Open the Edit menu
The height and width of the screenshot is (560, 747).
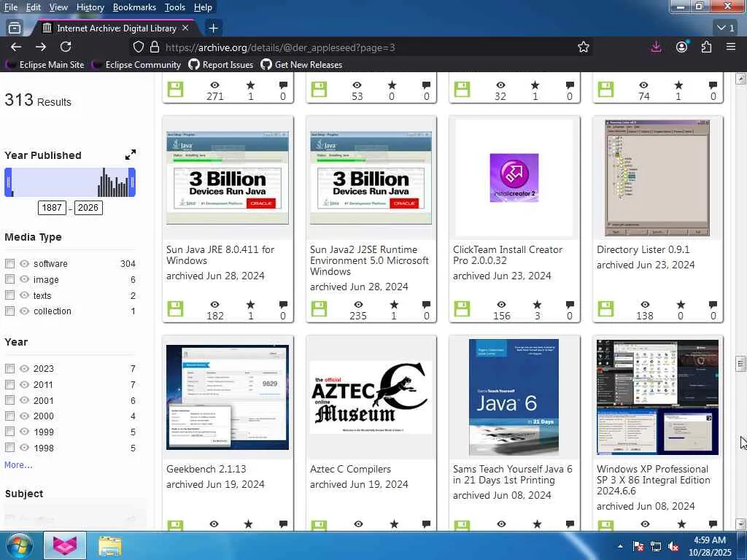click(x=33, y=7)
